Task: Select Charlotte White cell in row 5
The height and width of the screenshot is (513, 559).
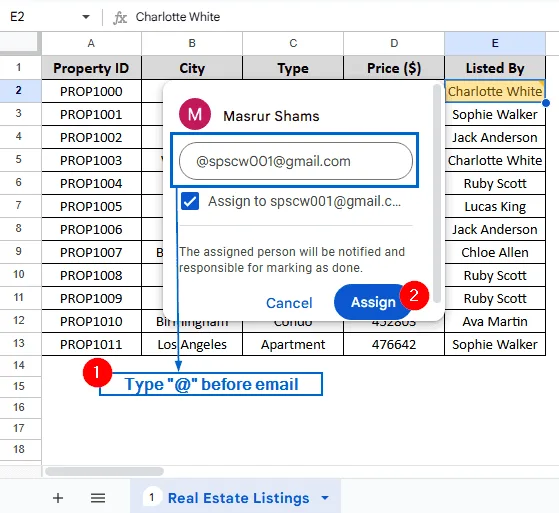Action: [x=495, y=160]
